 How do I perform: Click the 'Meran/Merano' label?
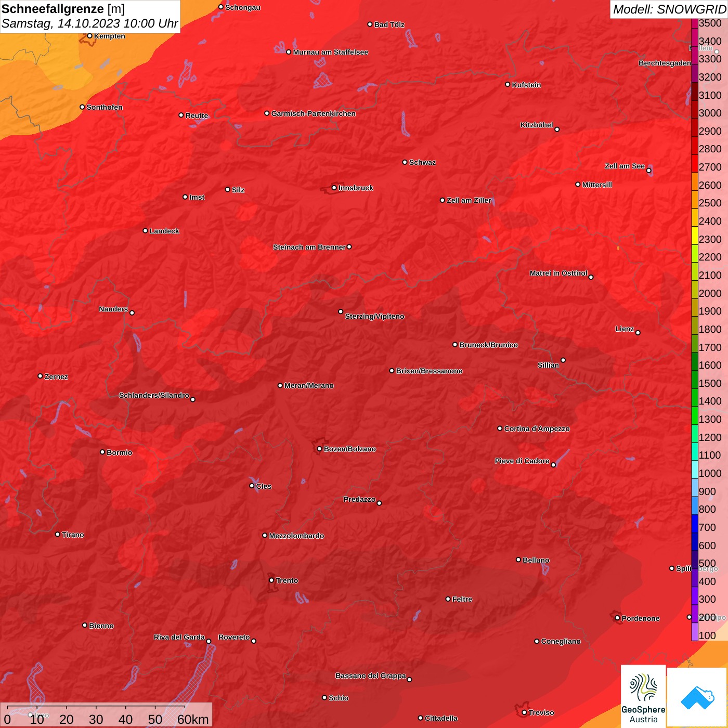pos(309,385)
